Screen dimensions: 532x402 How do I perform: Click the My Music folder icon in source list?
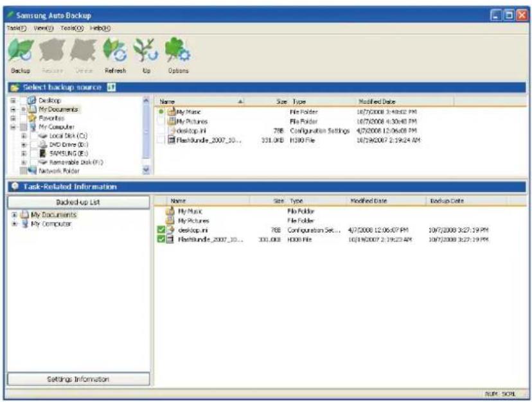[172, 112]
